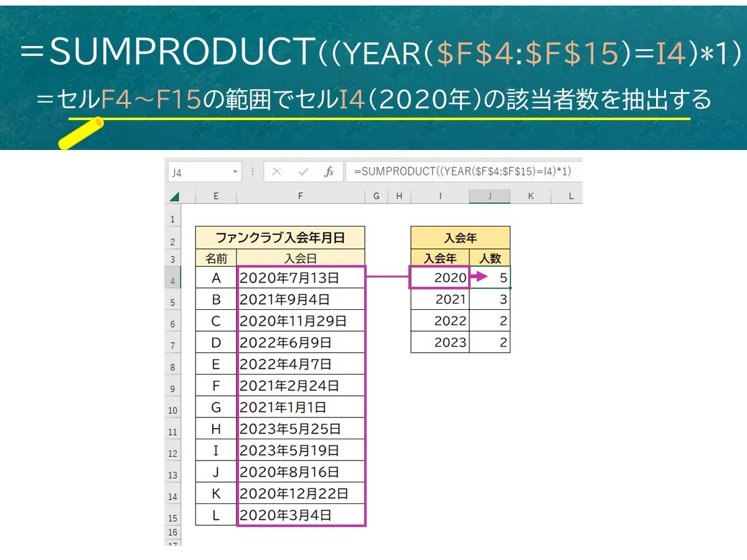Click inside the formula bar with SUMPRODUCT formula
Viewport: 747px width, 560px height.
click(x=461, y=172)
